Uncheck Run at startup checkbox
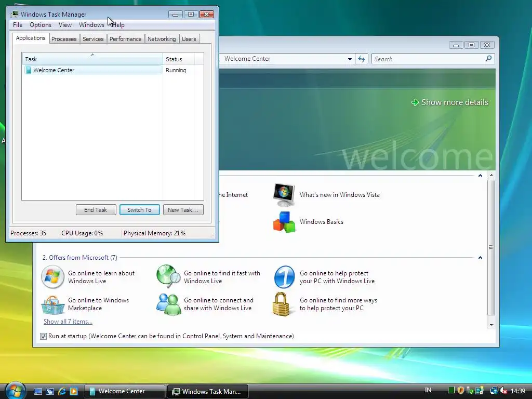The height and width of the screenshot is (399, 532). [43, 336]
